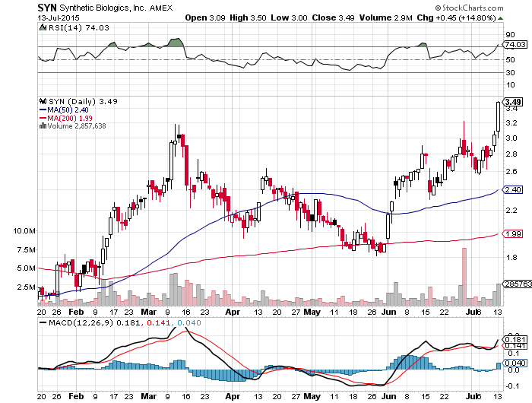532x403 pixels.
Task: Click the May label on the MACD axis
Action: click(x=312, y=396)
